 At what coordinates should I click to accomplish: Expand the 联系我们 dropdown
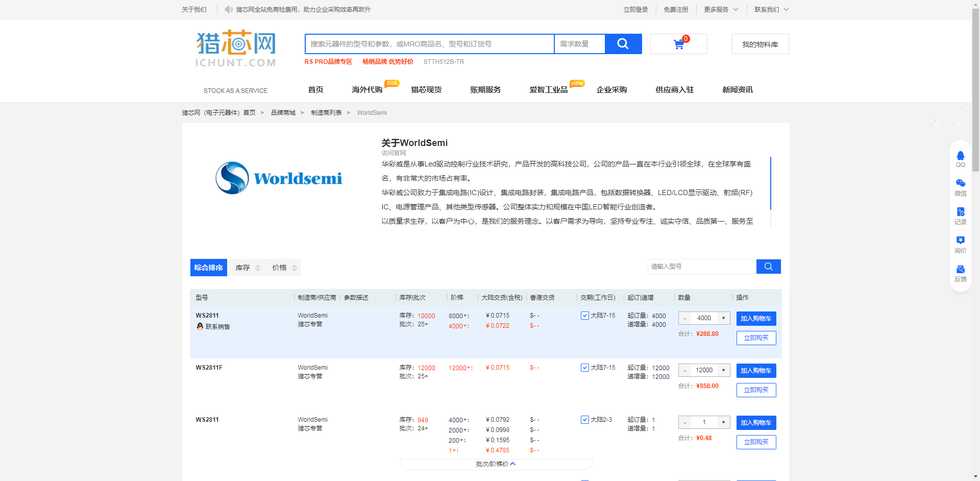(x=771, y=9)
